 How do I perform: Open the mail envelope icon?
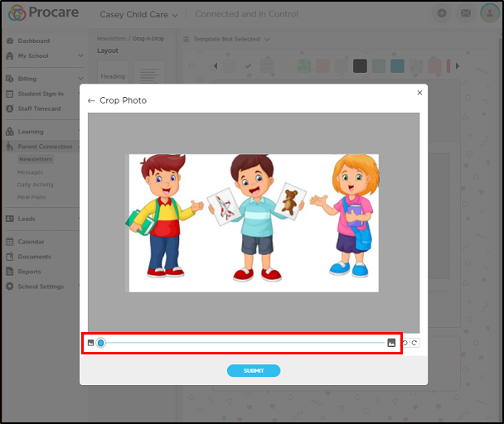pyautogui.click(x=466, y=13)
